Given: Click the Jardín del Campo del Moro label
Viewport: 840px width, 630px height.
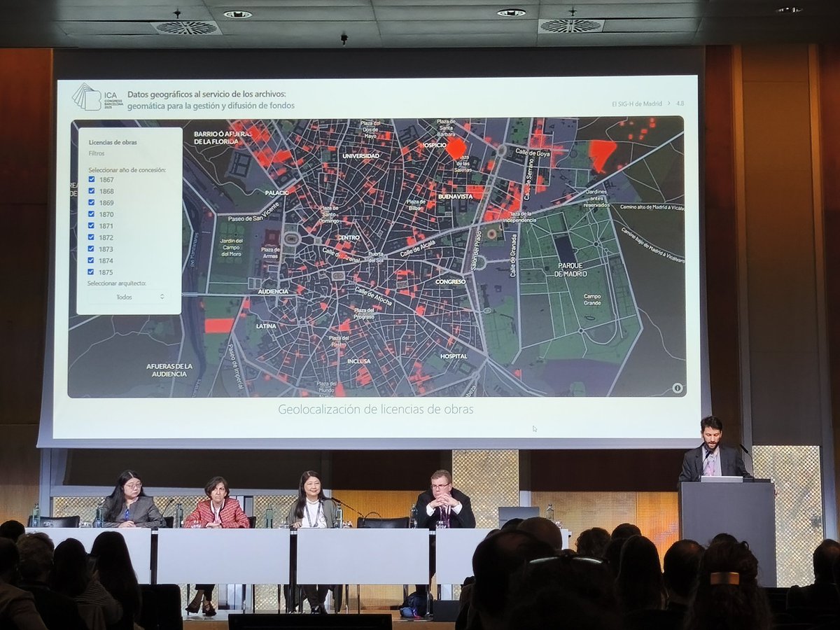Looking at the screenshot, I should click(x=231, y=248).
